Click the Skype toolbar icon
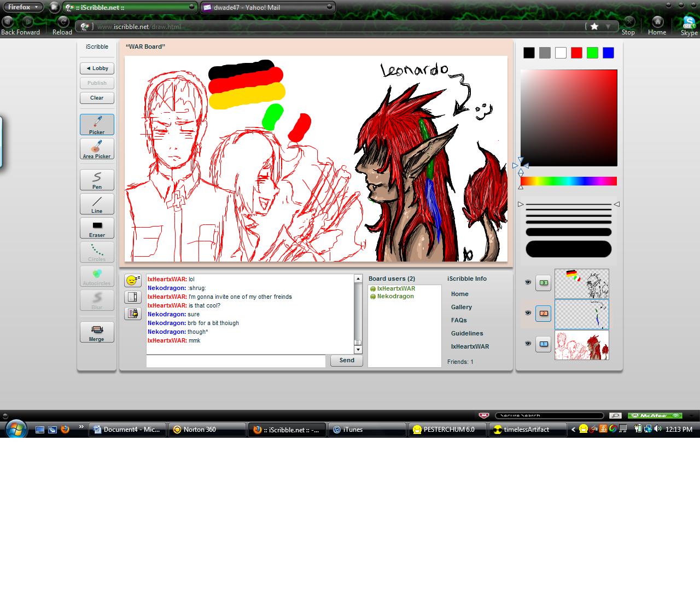The image size is (700, 591). tap(689, 22)
